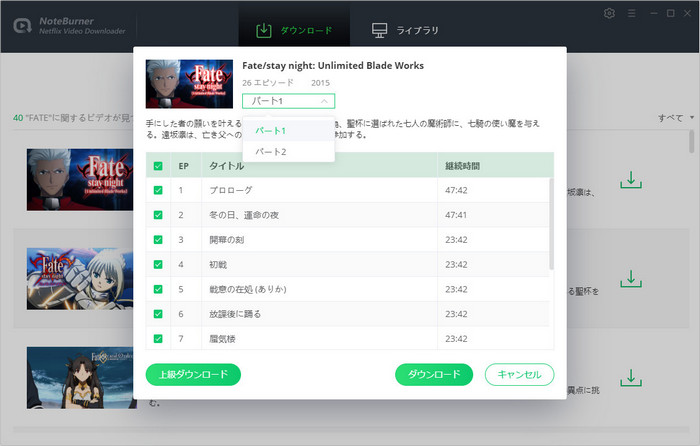Uncheck episode 2 冬の日、運命の夜 checkbox
Screen dimensions: 700x446
[158, 215]
